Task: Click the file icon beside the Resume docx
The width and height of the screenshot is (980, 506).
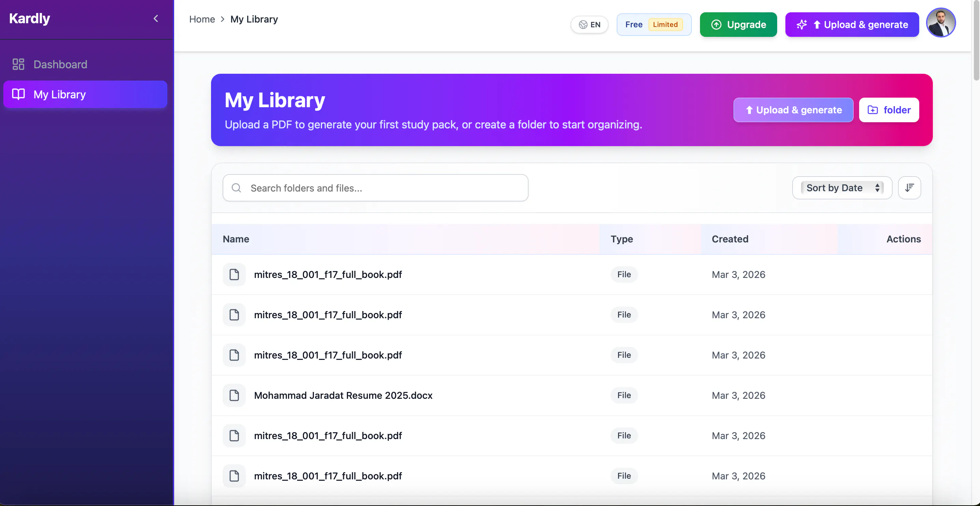Action: click(234, 395)
